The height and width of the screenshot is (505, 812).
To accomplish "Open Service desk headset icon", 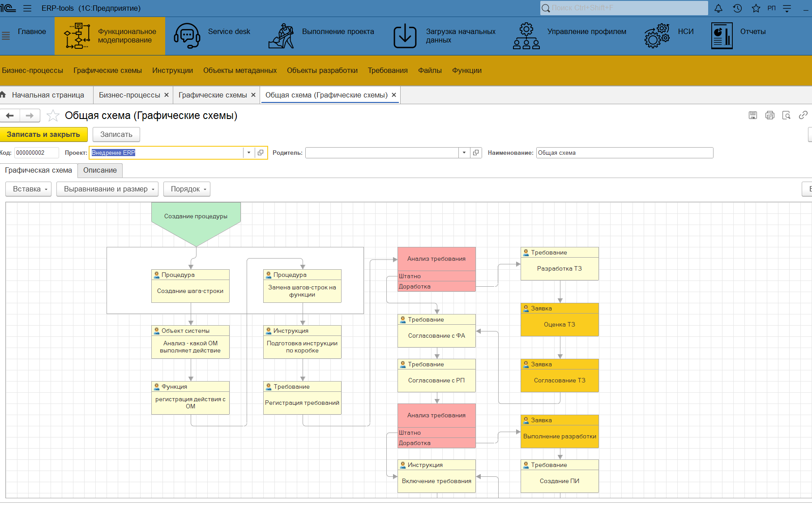I will pos(187,36).
